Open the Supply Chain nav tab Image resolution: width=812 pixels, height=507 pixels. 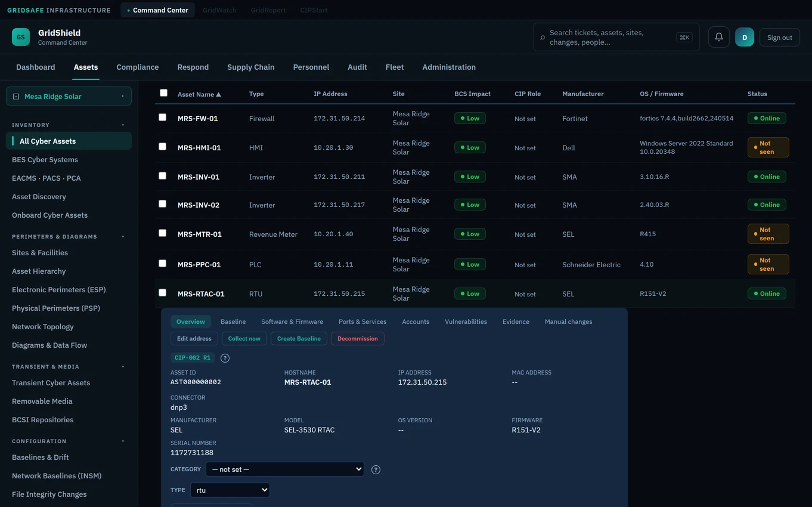tap(251, 67)
